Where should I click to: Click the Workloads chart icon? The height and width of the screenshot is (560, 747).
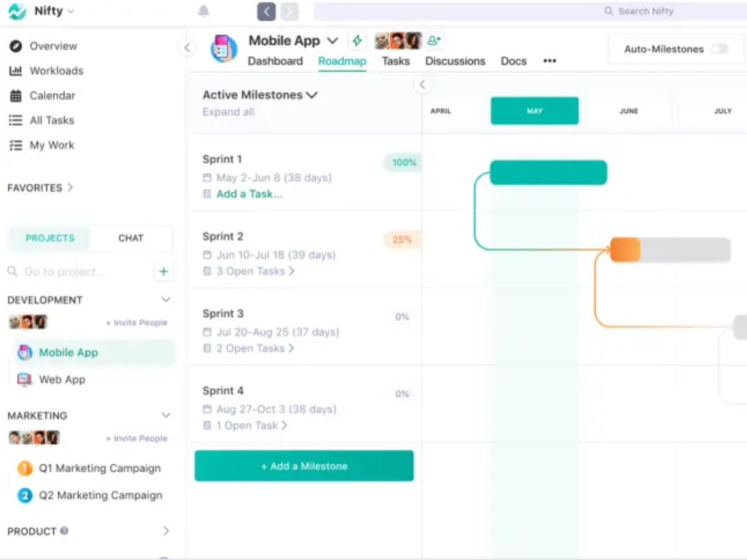(x=16, y=71)
